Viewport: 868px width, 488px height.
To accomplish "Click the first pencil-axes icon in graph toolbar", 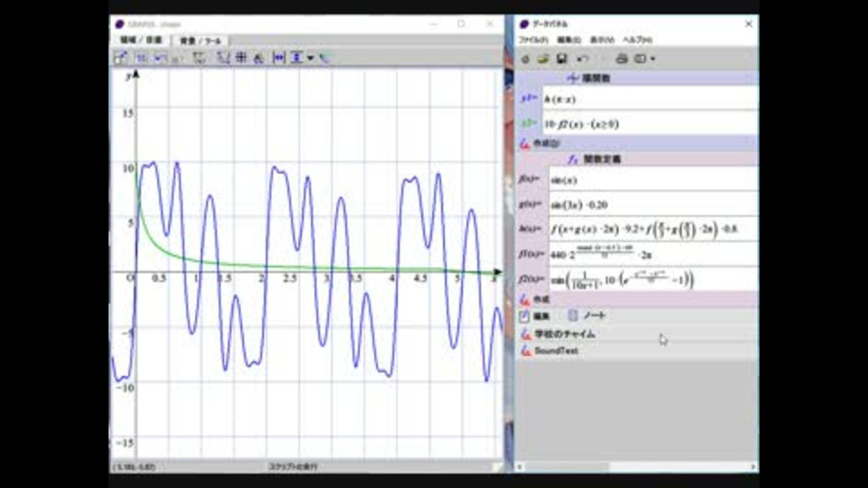I will click(x=120, y=58).
